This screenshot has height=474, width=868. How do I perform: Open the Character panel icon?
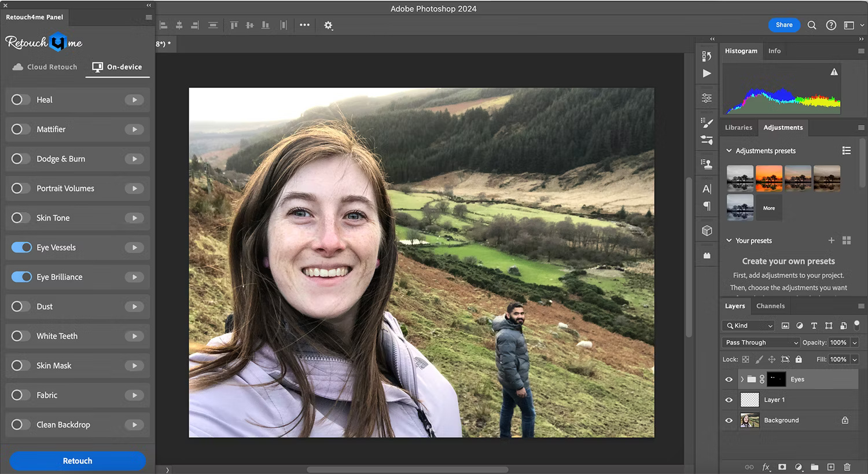pyautogui.click(x=706, y=188)
